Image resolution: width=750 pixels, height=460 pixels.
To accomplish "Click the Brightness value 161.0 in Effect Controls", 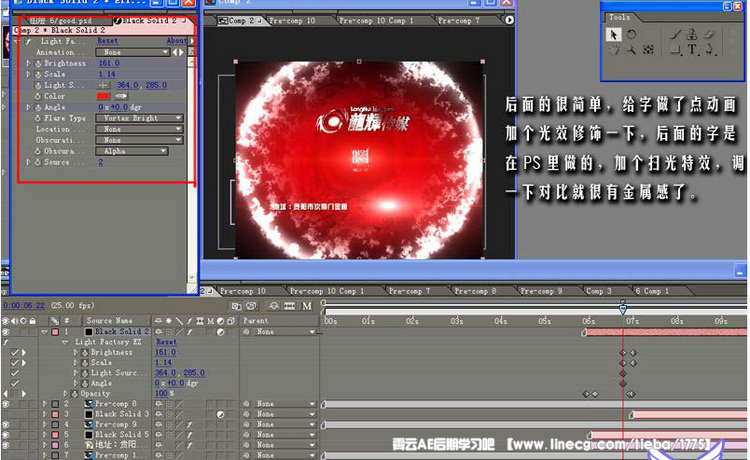I will [x=109, y=63].
